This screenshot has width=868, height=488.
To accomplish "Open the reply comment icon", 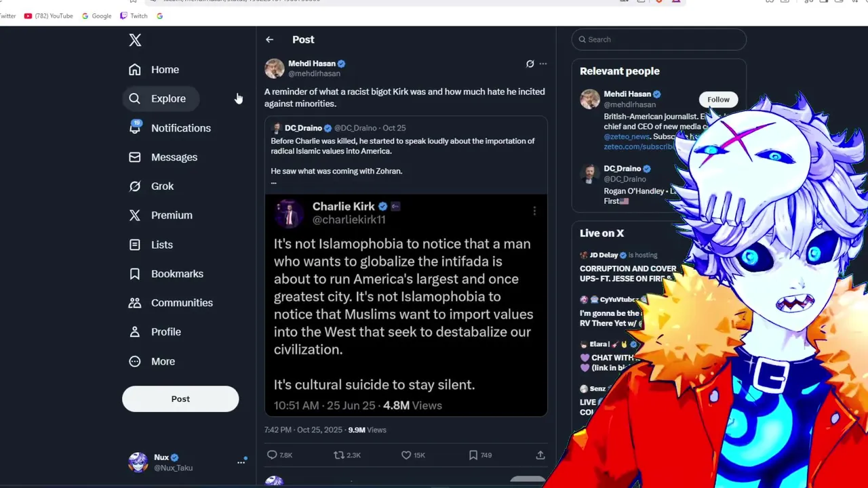I will pyautogui.click(x=272, y=455).
